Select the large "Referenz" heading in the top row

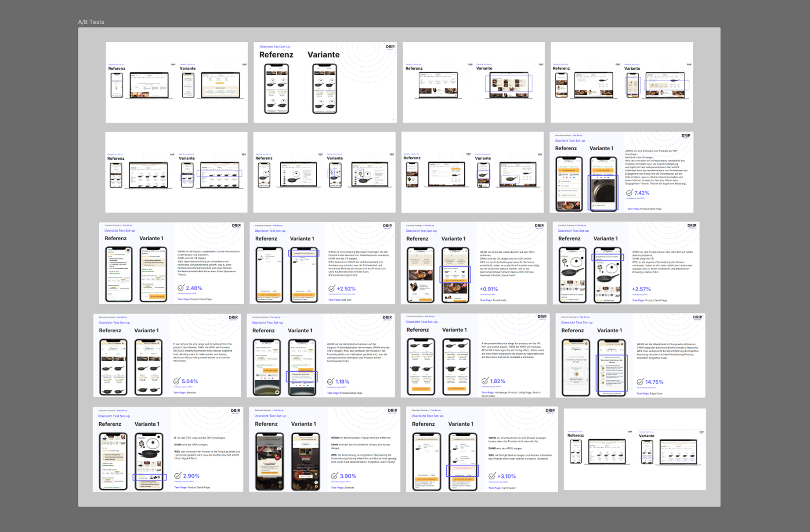pyautogui.click(x=276, y=55)
